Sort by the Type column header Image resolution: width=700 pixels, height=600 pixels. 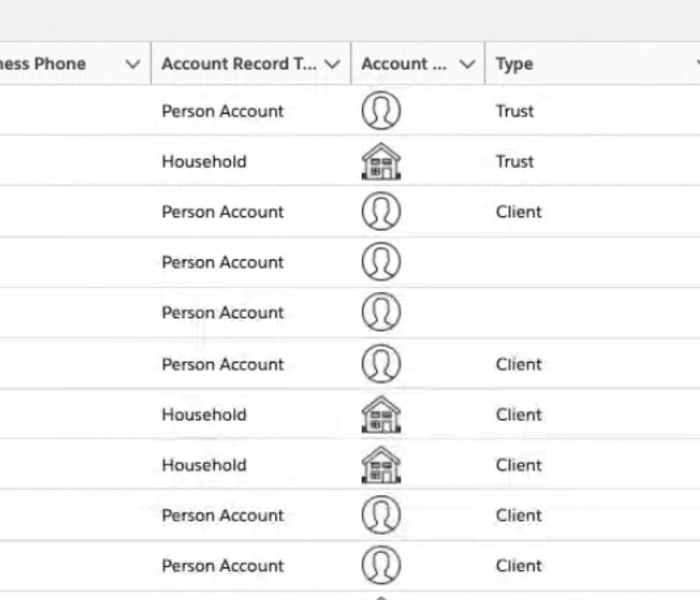(x=514, y=64)
